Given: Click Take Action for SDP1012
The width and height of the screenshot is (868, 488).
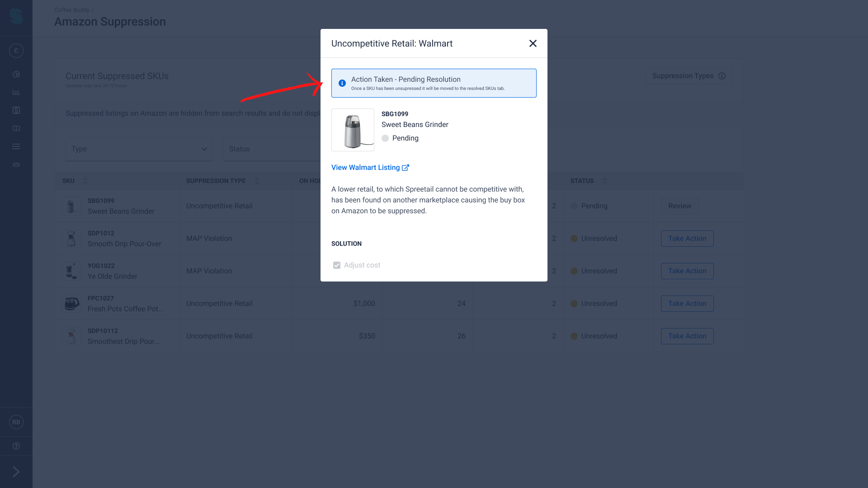Looking at the screenshot, I should coord(687,239).
